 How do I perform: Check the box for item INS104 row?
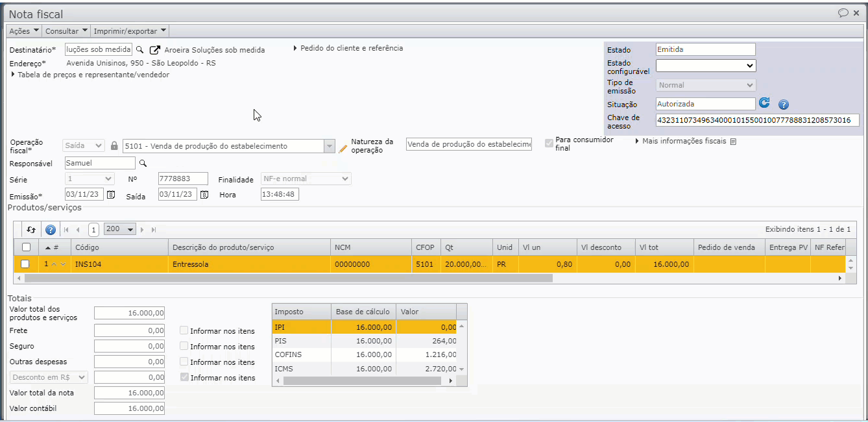tap(25, 264)
